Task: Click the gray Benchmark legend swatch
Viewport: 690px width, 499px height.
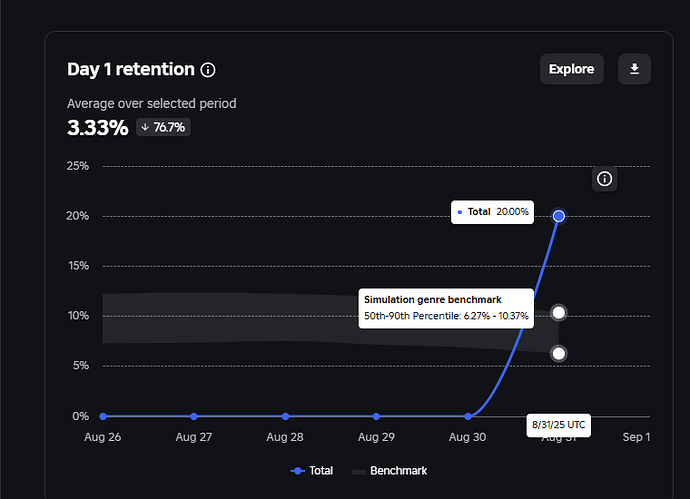Action: pyautogui.click(x=358, y=472)
